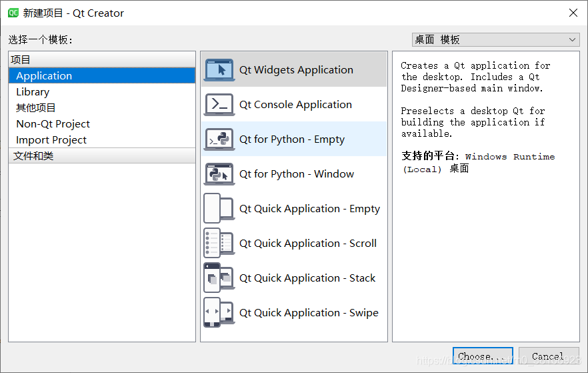
Task: Click the Qt for Python Window icon
Action: tap(219, 174)
